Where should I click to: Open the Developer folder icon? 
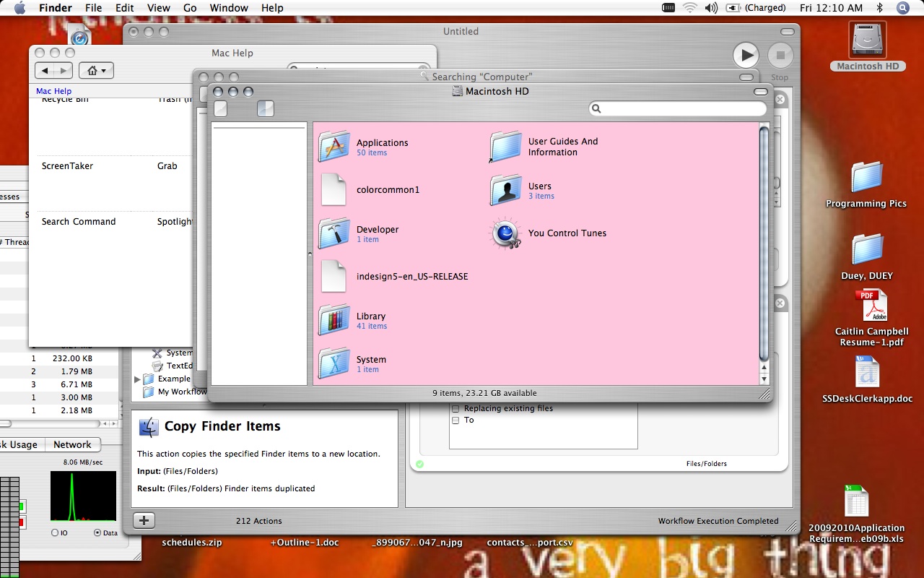coord(334,233)
